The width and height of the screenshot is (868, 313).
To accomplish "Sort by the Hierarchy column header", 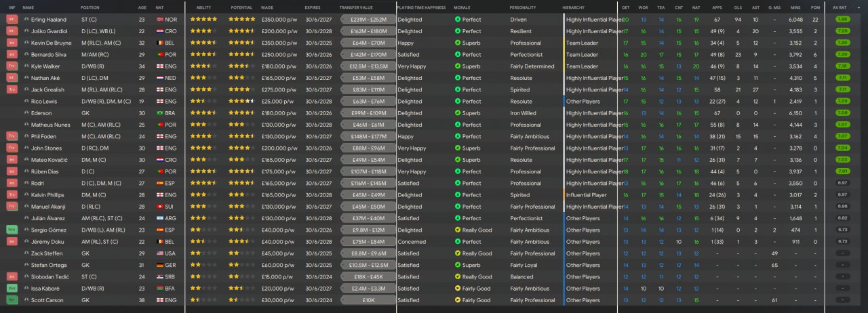I will pos(574,7).
